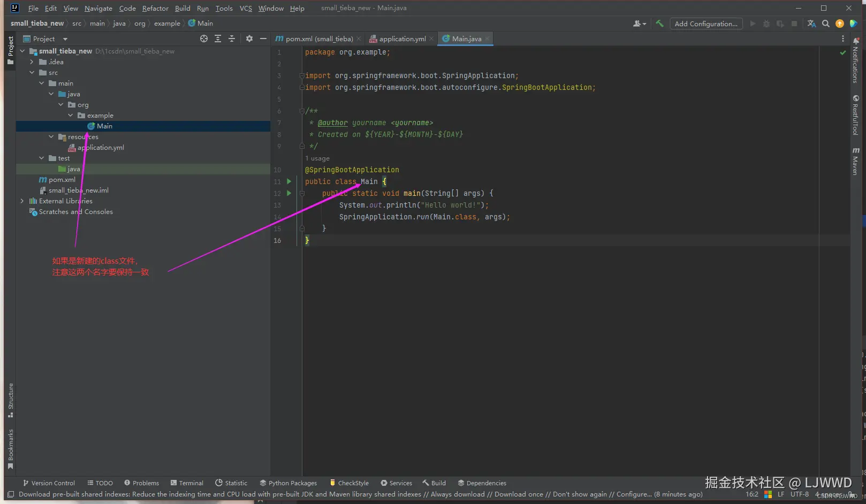Click the Build project hammer icon
The image size is (866, 504).
click(x=659, y=24)
